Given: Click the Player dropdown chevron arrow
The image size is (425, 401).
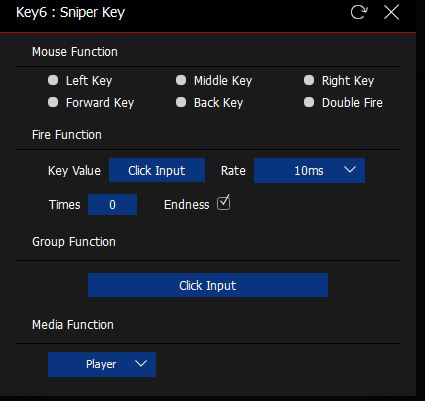Looking at the screenshot, I should [x=141, y=363].
